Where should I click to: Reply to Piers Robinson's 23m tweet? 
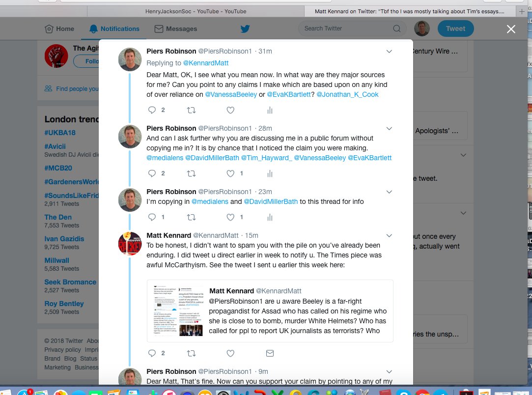coord(152,217)
